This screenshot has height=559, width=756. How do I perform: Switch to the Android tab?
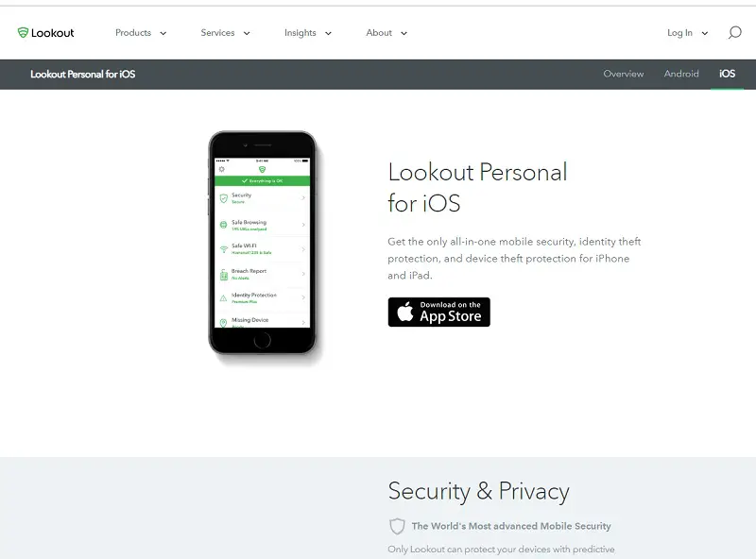(x=681, y=74)
